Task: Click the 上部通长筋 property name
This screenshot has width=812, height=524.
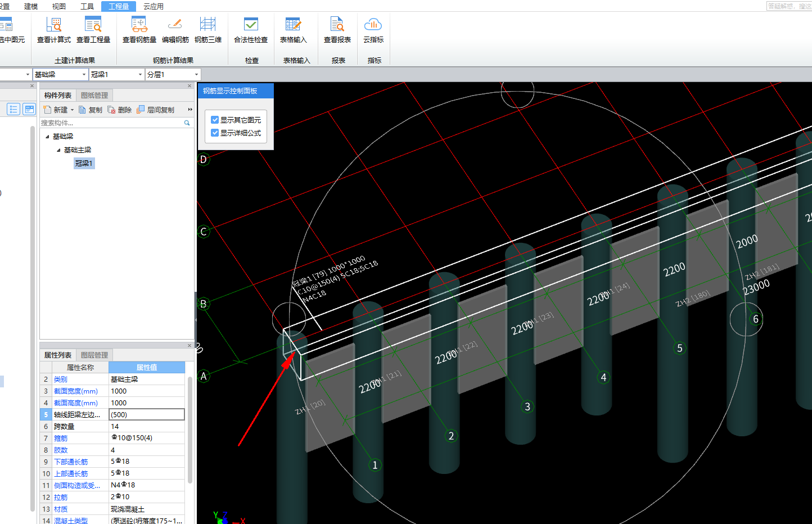Action: click(x=71, y=474)
